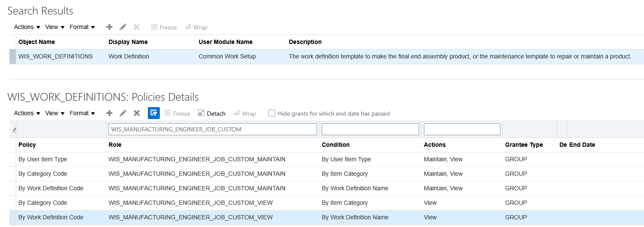Sort by Role column header
The height and width of the screenshot is (227, 644).
click(115, 145)
